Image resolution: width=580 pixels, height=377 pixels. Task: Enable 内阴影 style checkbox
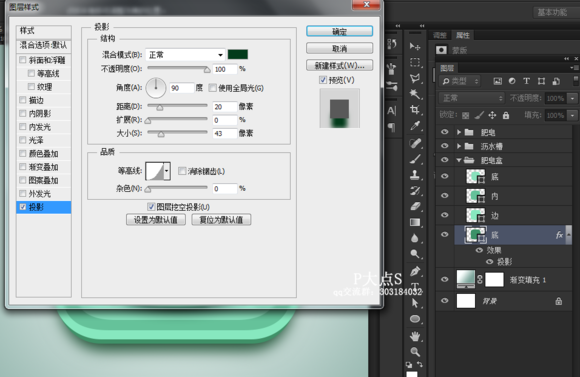(23, 113)
